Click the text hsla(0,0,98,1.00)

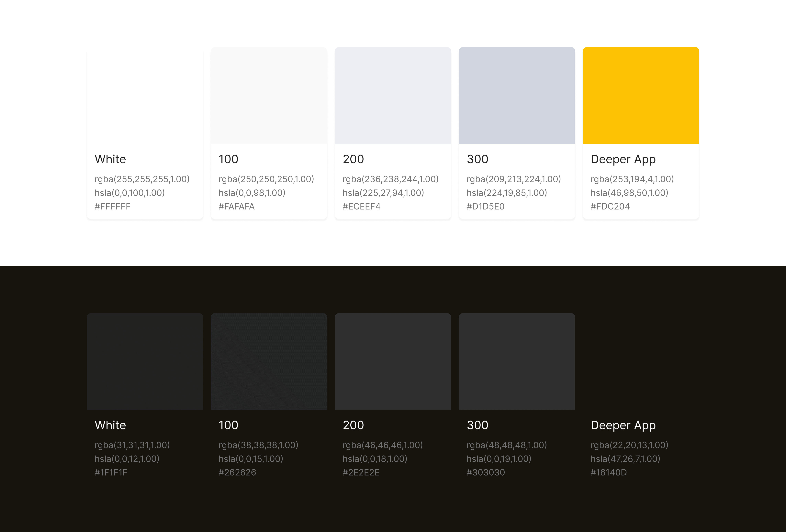(252, 193)
